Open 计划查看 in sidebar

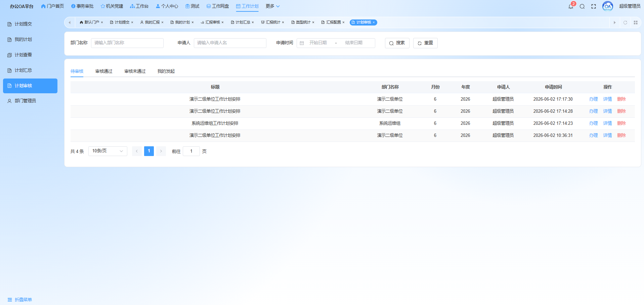point(30,55)
